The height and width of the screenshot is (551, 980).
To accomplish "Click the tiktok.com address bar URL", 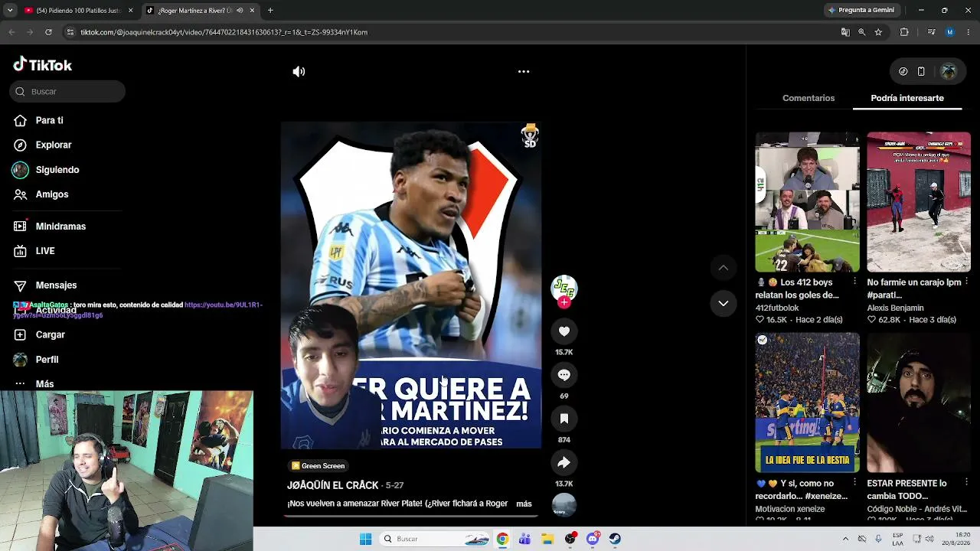I will pos(224,32).
